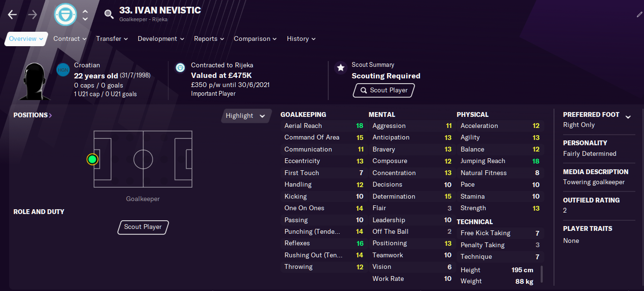Open the Rijeka club badge at top

tap(65, 14)
